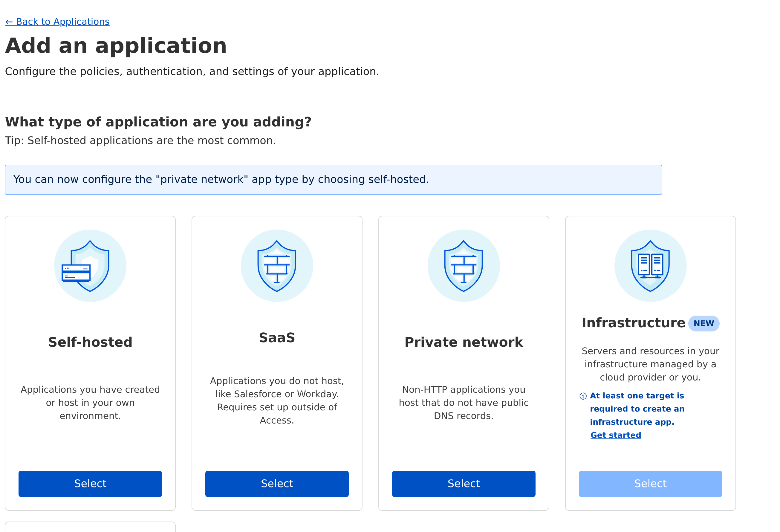Click the NEW badge next to Infrastructure
This screenshot has width=780, height=532.
click(703, 323)
